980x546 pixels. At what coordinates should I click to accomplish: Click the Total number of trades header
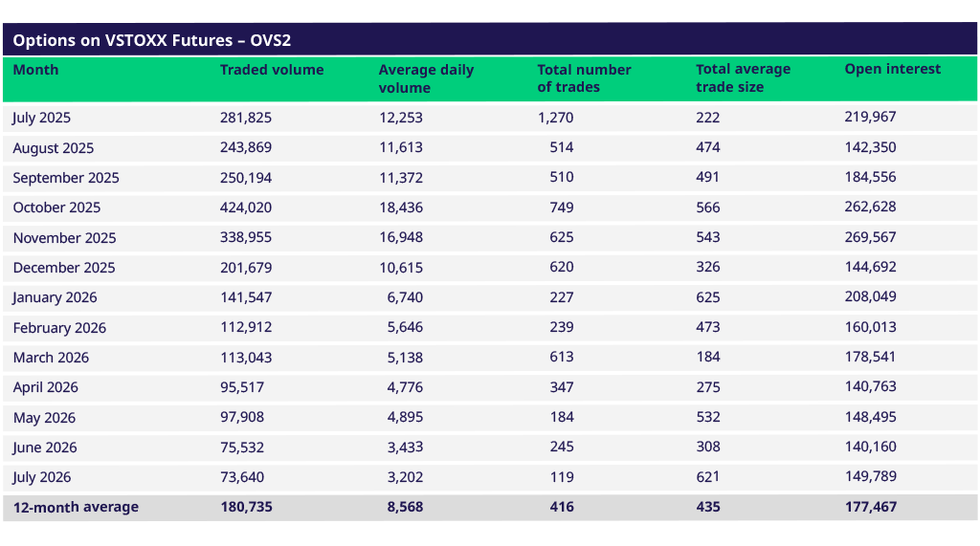[x=584, y=78]
